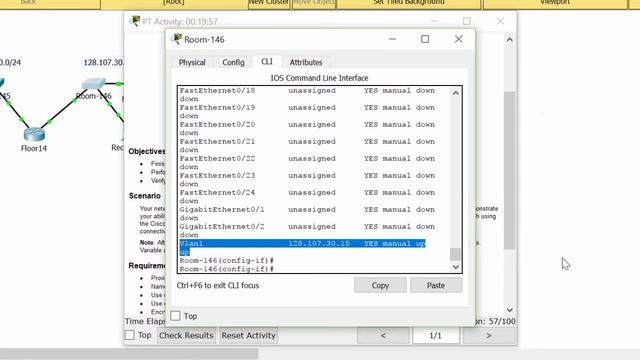This screenshot has height=360, width=640.
Task: Open the Config tab
Action: 233,62
